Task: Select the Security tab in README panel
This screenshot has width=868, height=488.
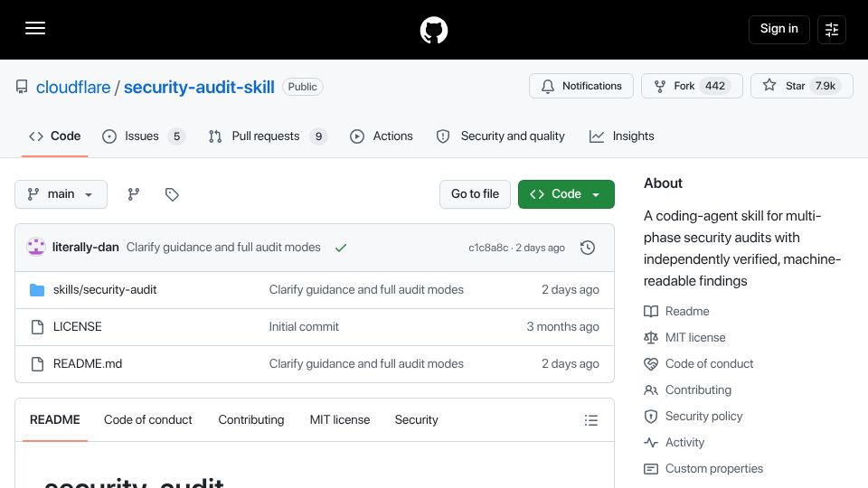Action: (x=416, y=420)
